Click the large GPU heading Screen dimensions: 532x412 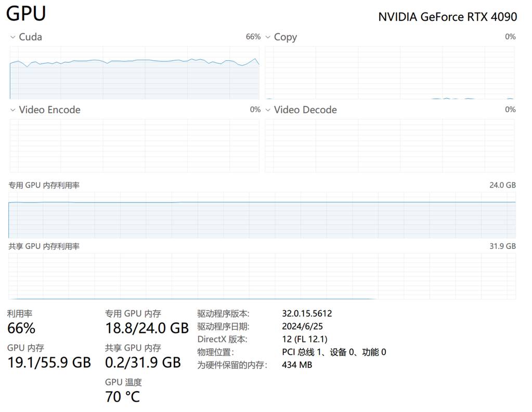click(x=26, y=14)
